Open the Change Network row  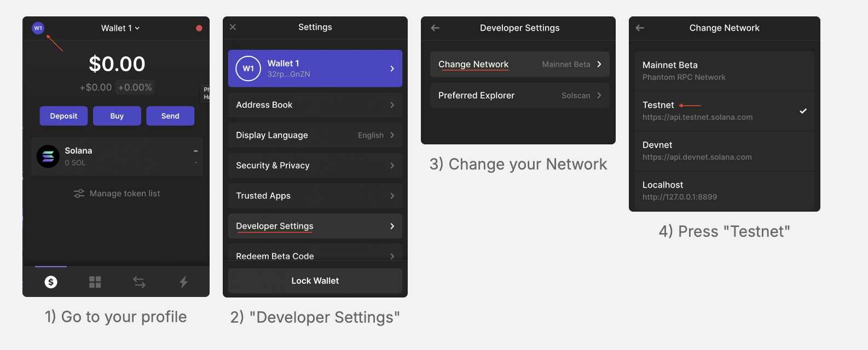[x=520, y=64]
